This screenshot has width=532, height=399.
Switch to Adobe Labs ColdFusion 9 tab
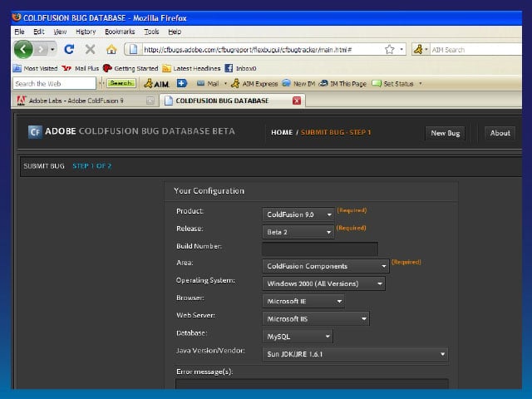76,101
